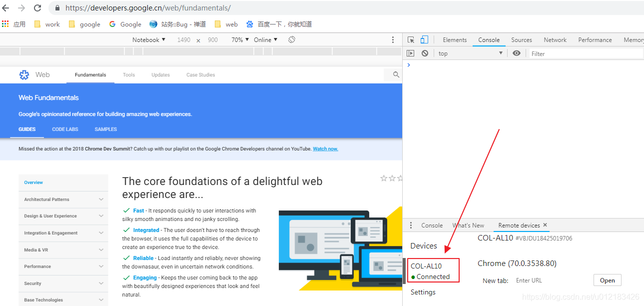644x306 pixels.
Task: Open the Notebook device dropdown
Action: coord(149,40)
